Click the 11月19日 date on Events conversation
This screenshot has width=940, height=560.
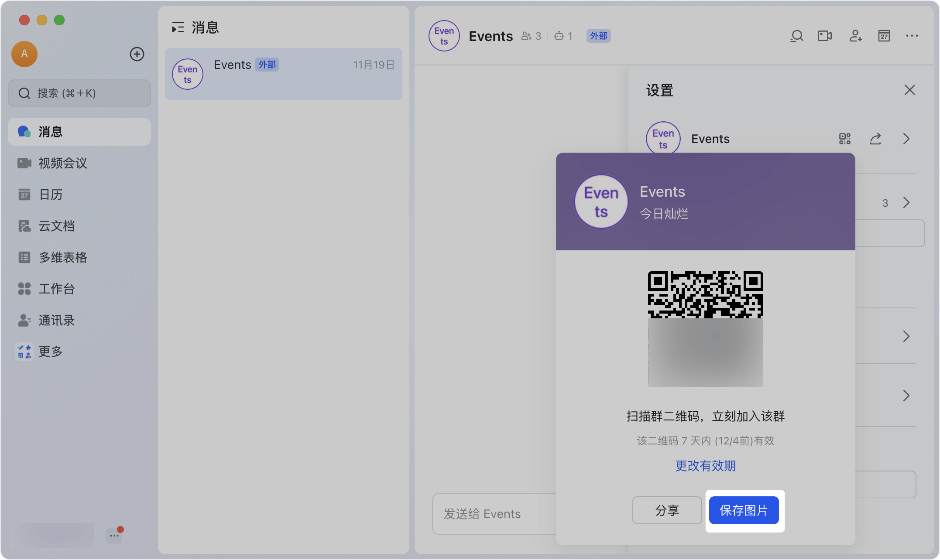click(374, 65)
